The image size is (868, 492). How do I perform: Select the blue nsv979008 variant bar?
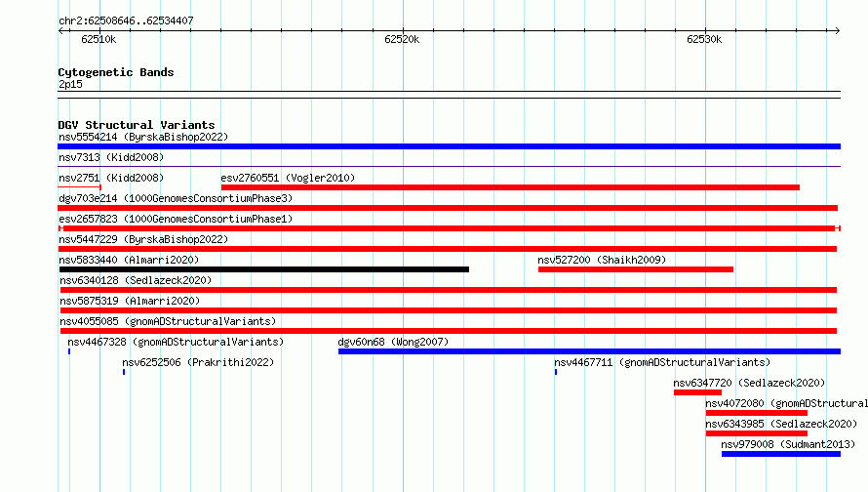click(781, 454)
